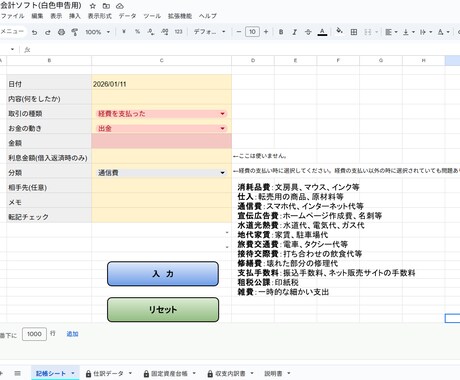Open the 記帳シート tab options arrow
460x380 pixels.
click(73, 373)
